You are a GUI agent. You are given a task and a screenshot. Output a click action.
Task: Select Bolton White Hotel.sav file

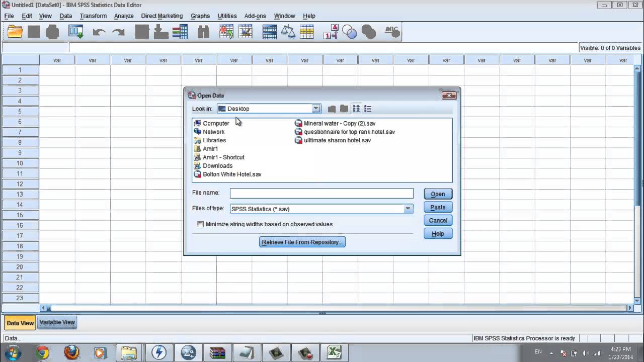pos(227,174)
